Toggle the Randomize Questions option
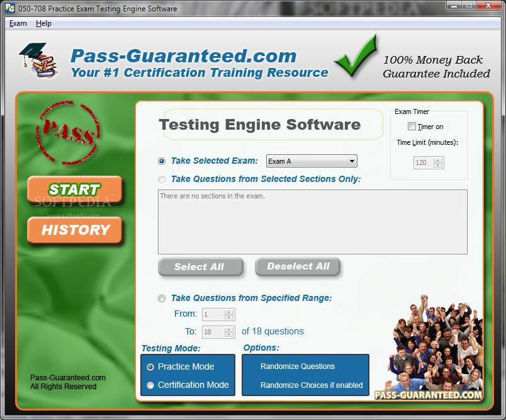 [298, 366]
